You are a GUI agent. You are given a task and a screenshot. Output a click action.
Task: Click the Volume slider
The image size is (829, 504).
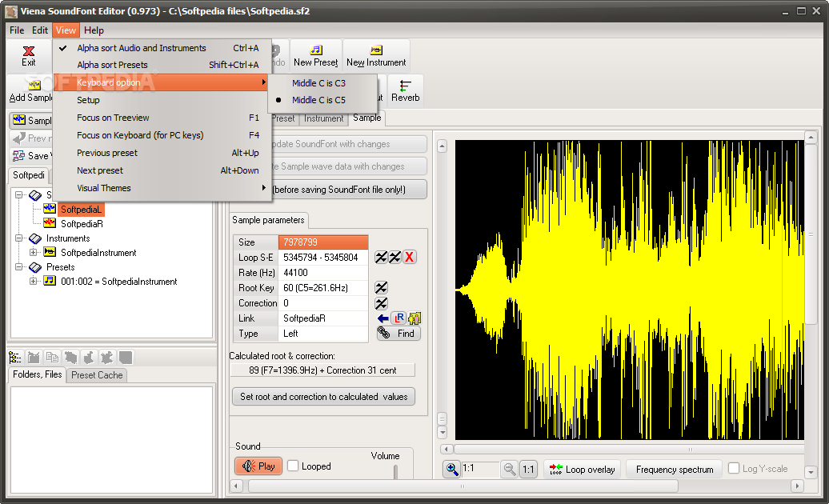(x=395, y=472)
